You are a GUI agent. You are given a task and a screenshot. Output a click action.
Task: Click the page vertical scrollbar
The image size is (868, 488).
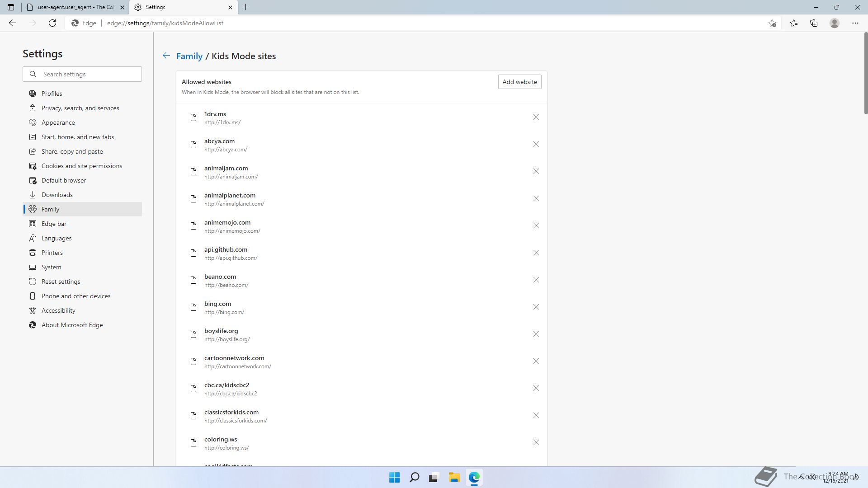point(865,72)
